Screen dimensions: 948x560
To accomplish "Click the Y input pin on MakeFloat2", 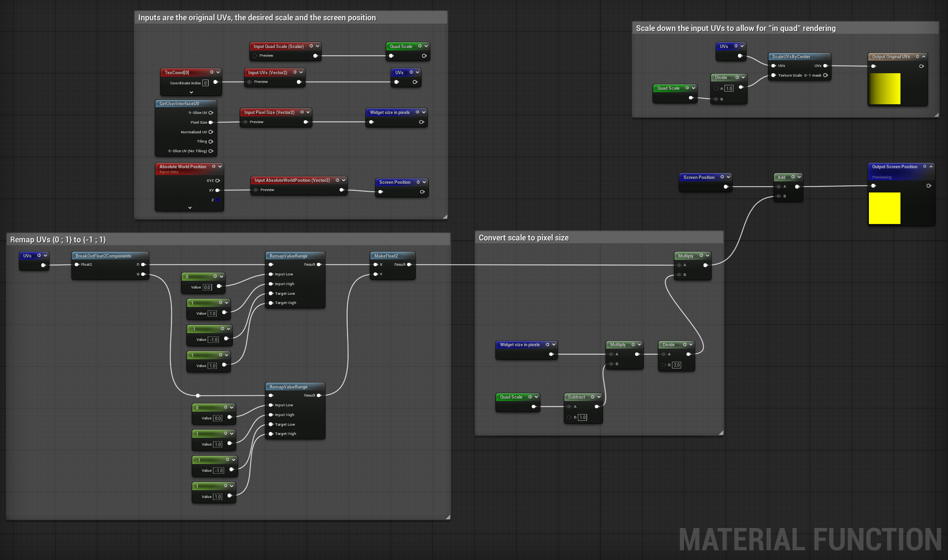I will point(375,274).
